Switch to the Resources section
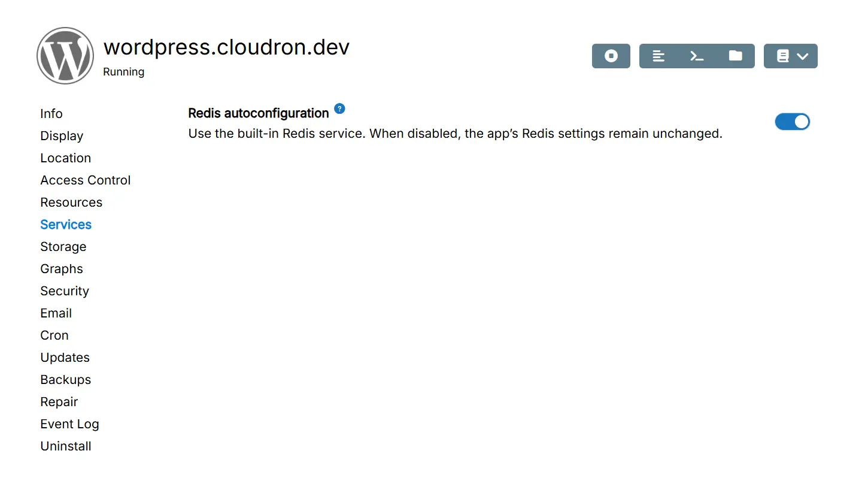 pos(71,202)
